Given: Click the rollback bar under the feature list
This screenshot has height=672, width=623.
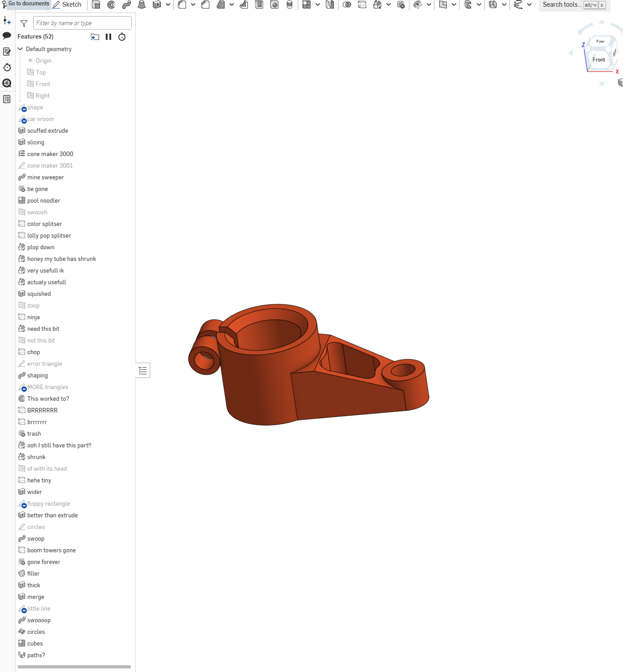Looking at the screenshot, I should pos(74,667).
